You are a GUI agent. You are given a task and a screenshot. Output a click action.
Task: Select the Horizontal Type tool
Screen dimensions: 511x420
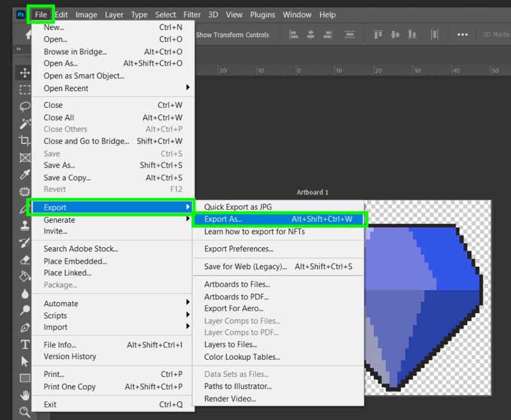25,344
